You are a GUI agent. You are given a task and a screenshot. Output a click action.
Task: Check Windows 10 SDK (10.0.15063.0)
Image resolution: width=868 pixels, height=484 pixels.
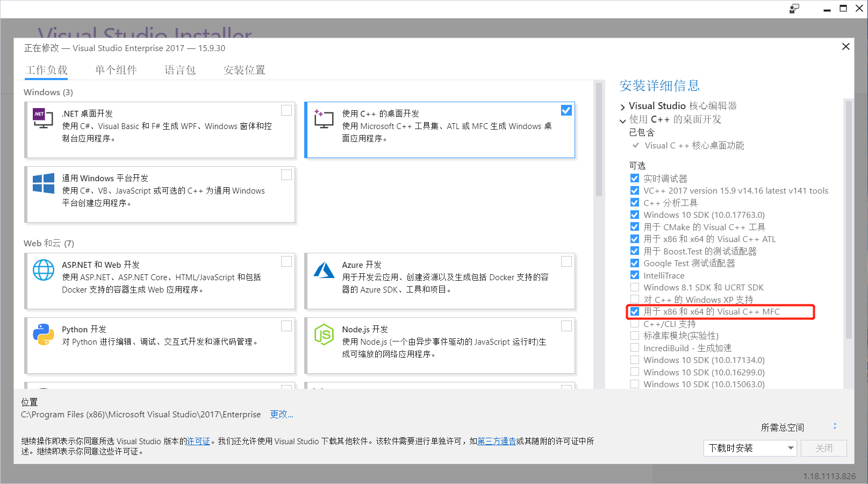click(x=635, y=384)
